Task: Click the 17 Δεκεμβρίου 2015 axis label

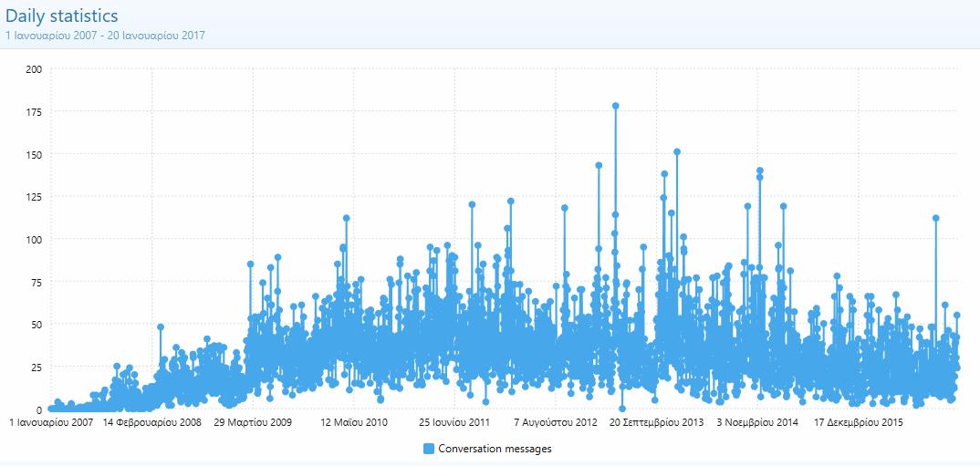Action: point(859,423)
